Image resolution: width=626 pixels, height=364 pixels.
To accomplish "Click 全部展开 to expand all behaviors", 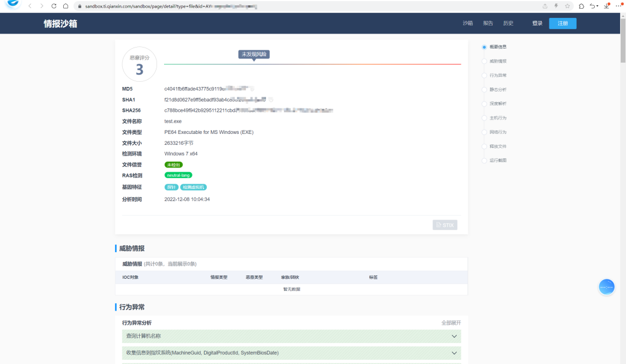I will click(451, 323).
